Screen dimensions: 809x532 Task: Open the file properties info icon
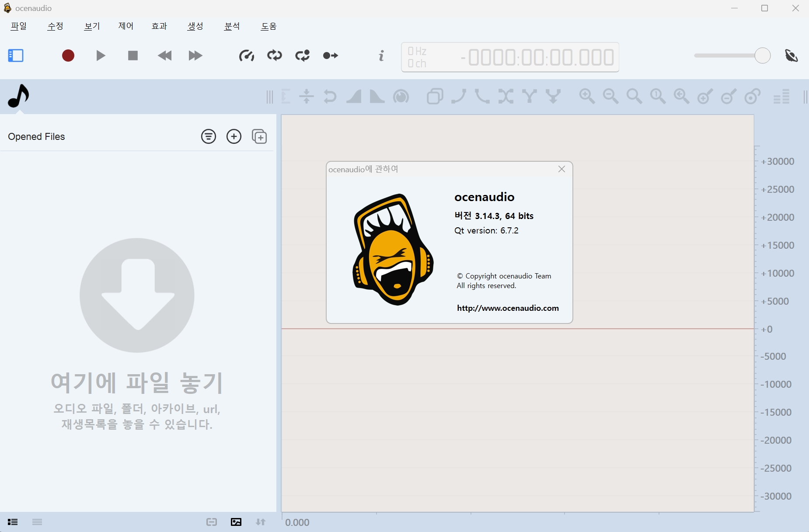click(x=381, y=56)
